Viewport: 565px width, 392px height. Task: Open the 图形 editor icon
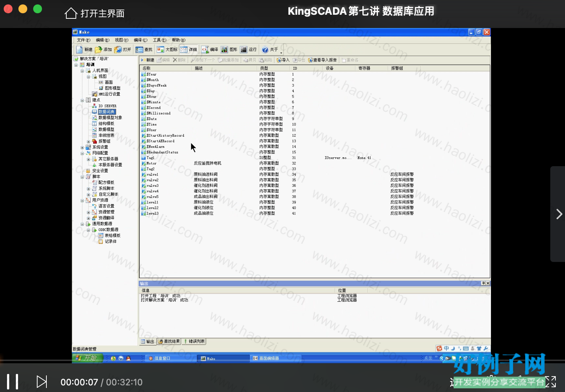229,49
